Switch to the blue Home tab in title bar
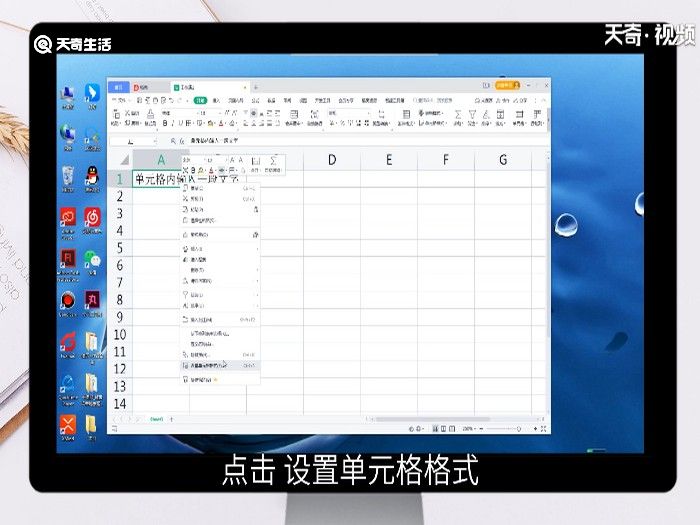The image size is (700, 525). point(118,87)
